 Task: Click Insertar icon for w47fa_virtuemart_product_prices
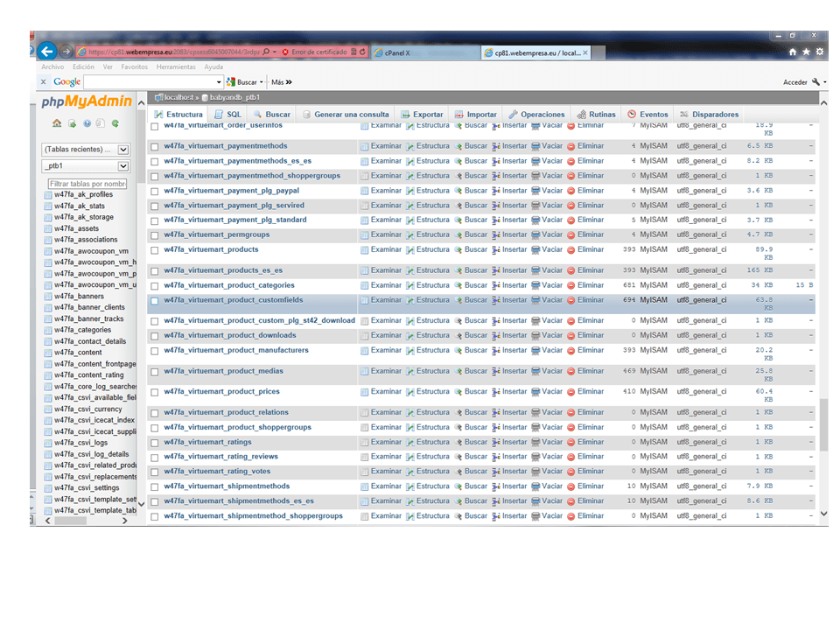(x=496, y=392)
